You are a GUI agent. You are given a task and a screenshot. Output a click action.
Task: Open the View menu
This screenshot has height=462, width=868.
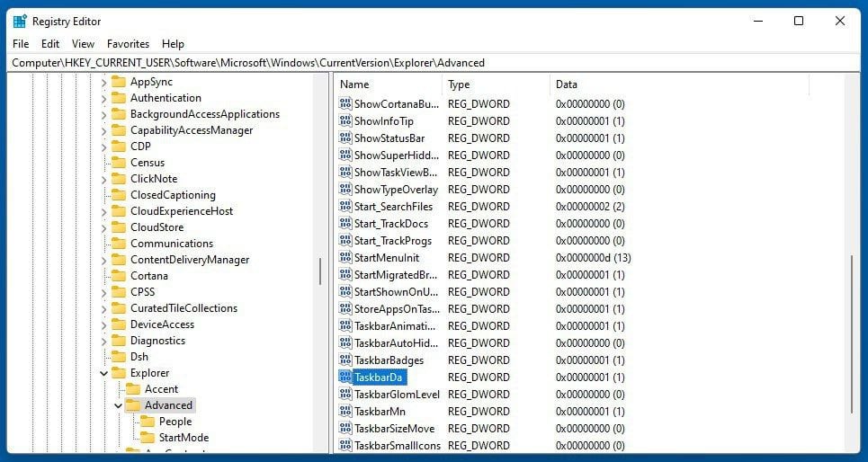[x=83, y=44]
